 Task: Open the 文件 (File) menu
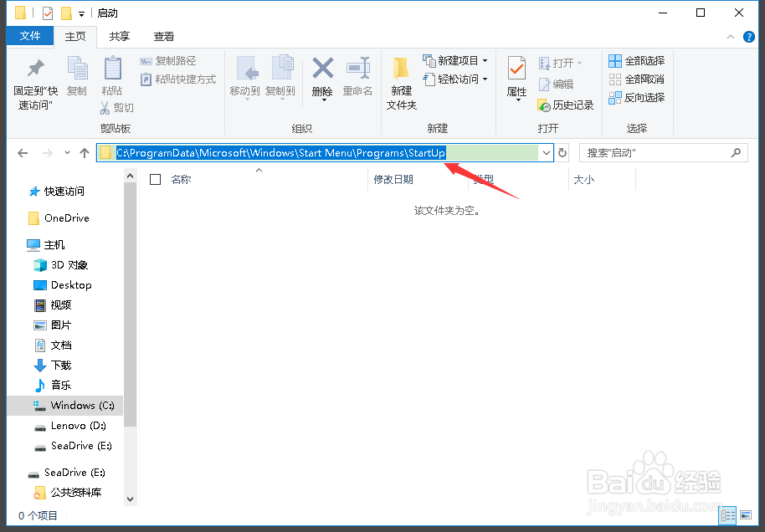click(x=29, y=36)
